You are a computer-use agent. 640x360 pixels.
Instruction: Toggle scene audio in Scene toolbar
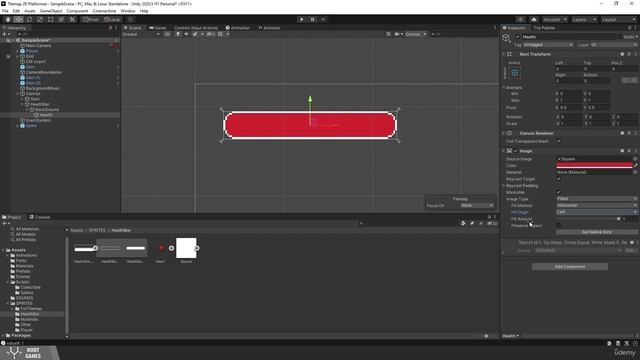186,34
